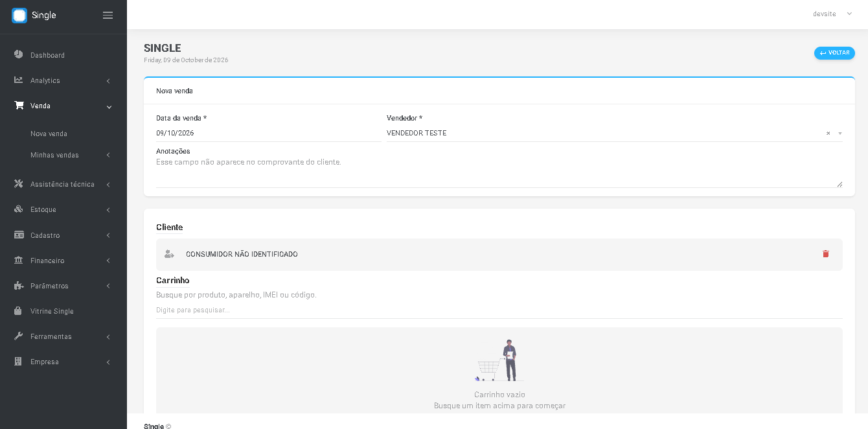868x429 pixels.
Task: Click the Single logo icon
Action: point(19,16)
